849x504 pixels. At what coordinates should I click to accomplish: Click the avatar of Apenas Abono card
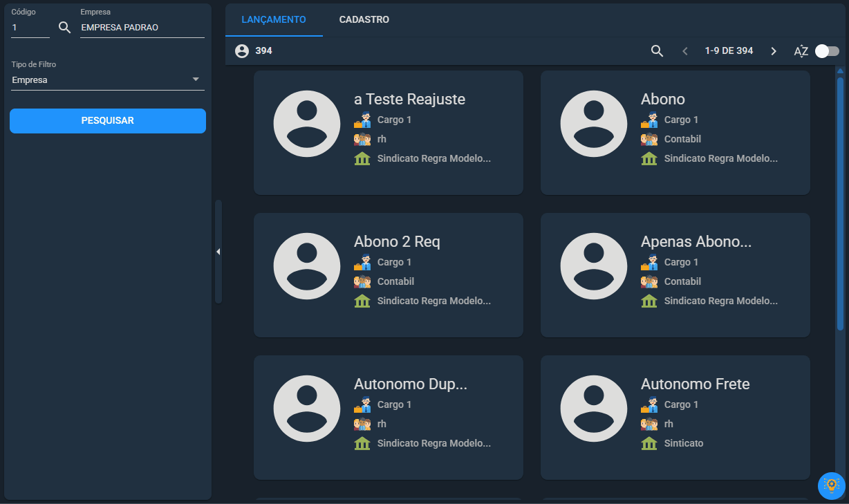click(594, 266)
